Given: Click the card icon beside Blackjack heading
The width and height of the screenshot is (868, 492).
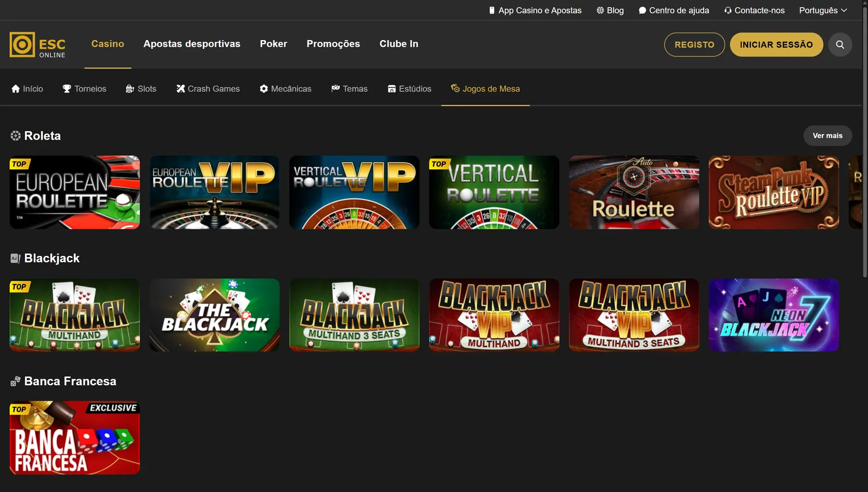Looking at the screenshot, I should (x=15, y=258).
